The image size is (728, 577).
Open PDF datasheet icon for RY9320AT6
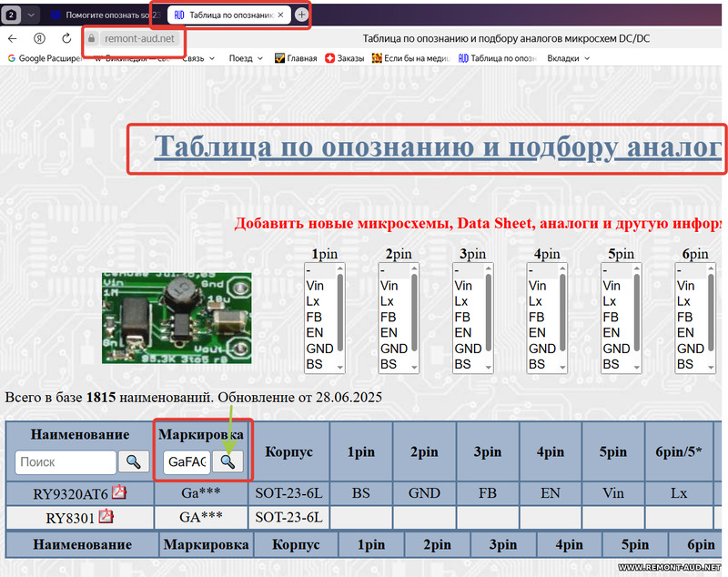[x=119, y=492]
